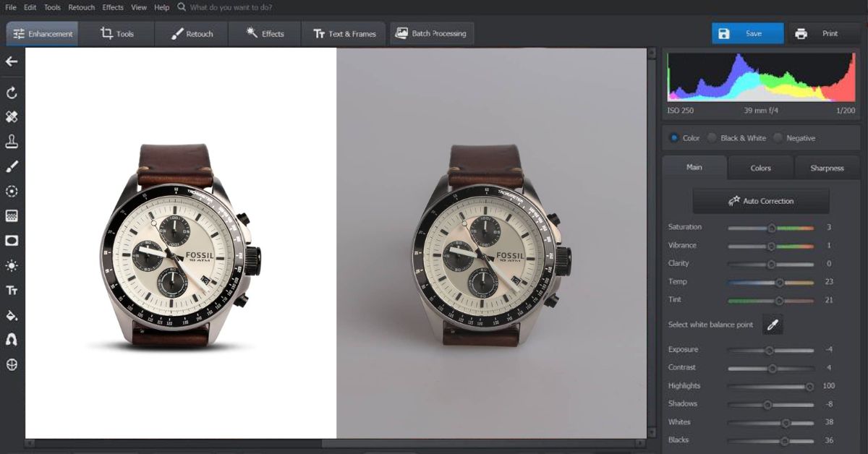Select the Vignetting rounded-rectangle tool
Image resolution: width=868 pixels, height=454 pixels.
tap(12, 240)
